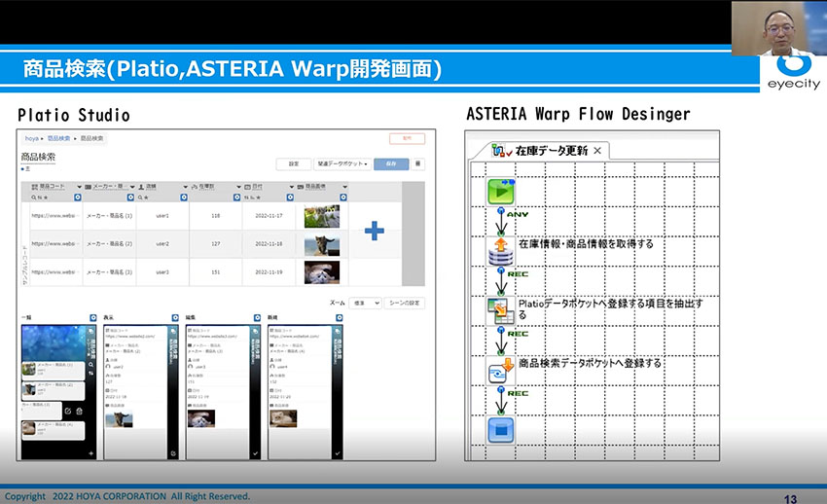Select the 商品検索データポケットへ登録する Platio component icon
Image resolution: width=827 pixels, height=504 pixels.
click(x=500, y=371)
